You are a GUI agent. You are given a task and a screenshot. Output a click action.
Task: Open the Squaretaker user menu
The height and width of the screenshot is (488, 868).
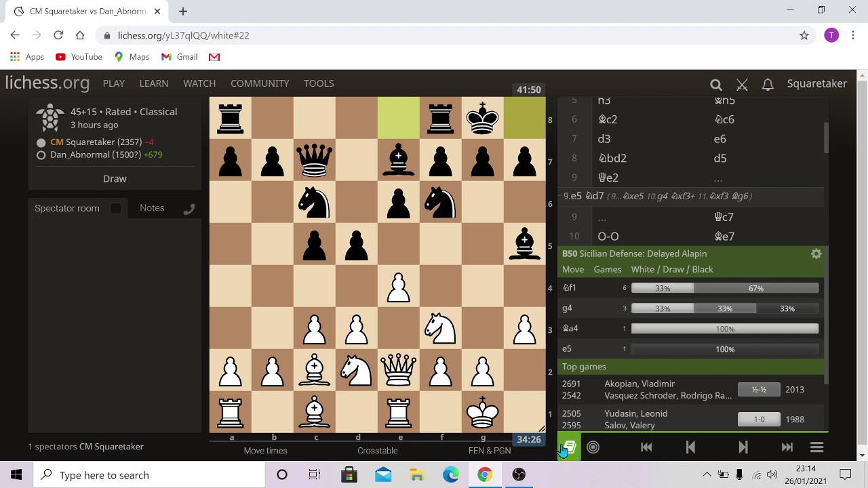(816, 83)
